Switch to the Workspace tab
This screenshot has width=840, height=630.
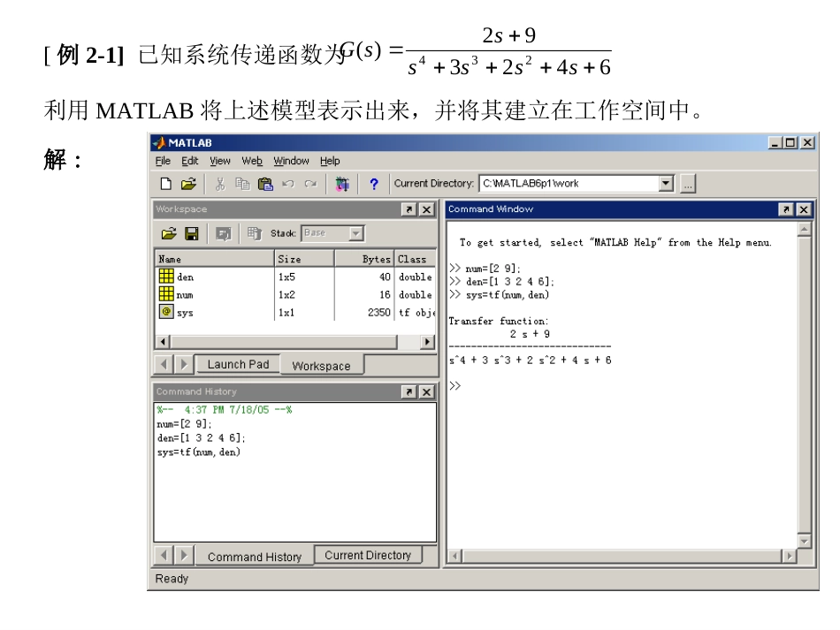coord(322,366)
